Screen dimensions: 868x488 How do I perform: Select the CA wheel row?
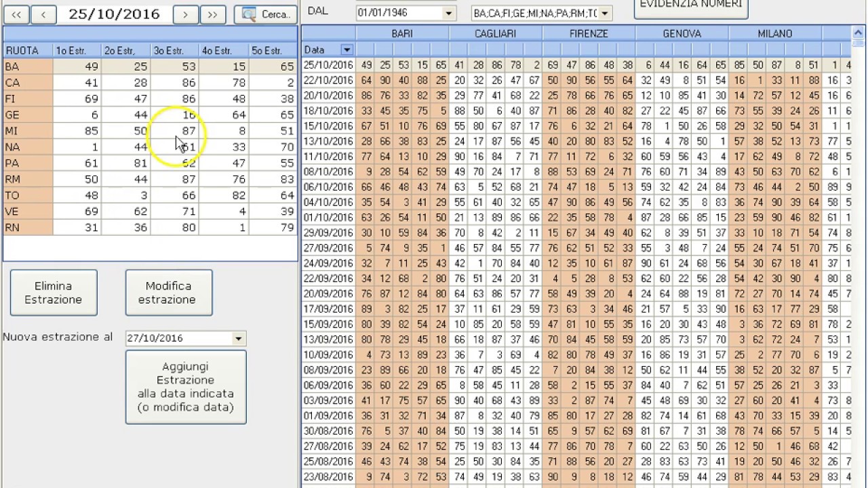click(x=150, y=83)
